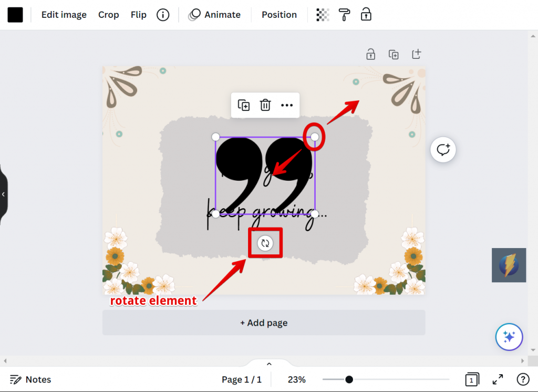Toggle the element lock in the toolbar
The height and width of the screenshot is (392, 538).
click(x=366, y=15)
